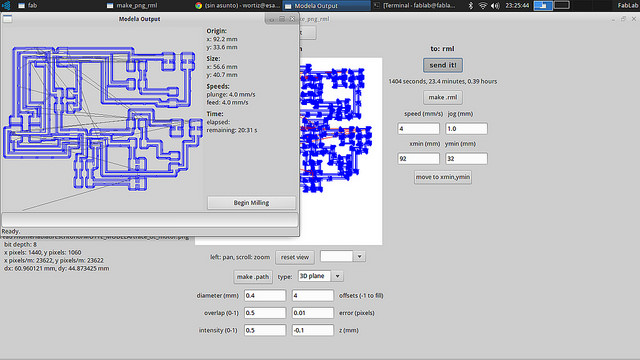Maximize the make_png_rml window
The height and width of the screenshot is (360, 640).
[x=623, y=19]
